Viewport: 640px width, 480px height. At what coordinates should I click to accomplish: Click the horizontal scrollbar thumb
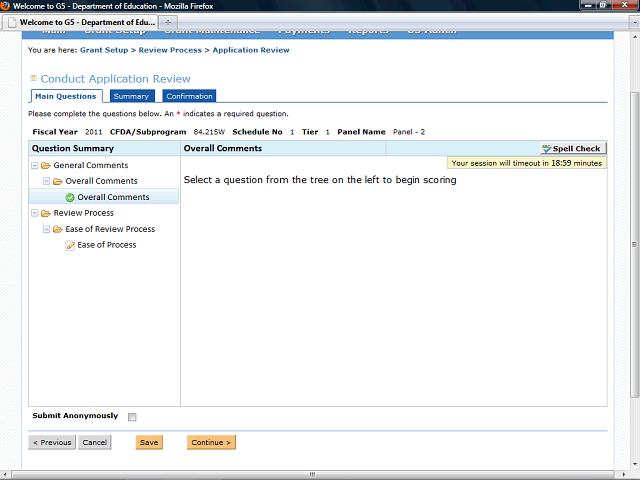(312, 475)
